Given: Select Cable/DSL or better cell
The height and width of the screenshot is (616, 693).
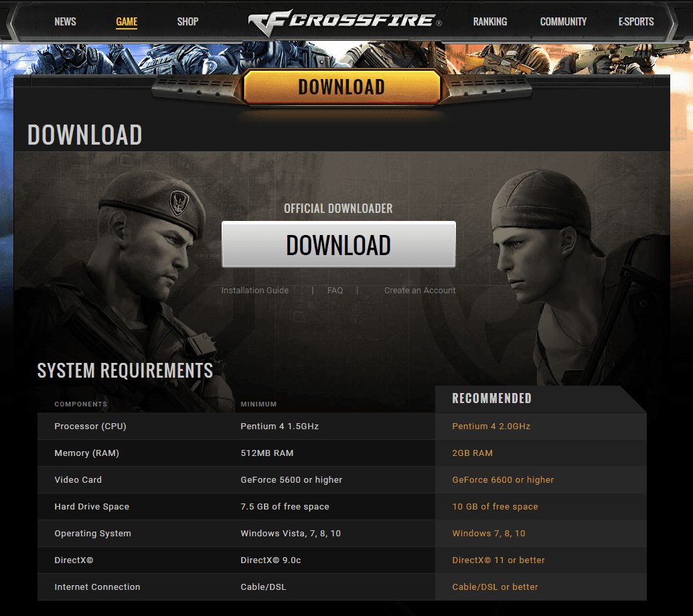Looking at the screenshot, I should (x=495, y=587).
